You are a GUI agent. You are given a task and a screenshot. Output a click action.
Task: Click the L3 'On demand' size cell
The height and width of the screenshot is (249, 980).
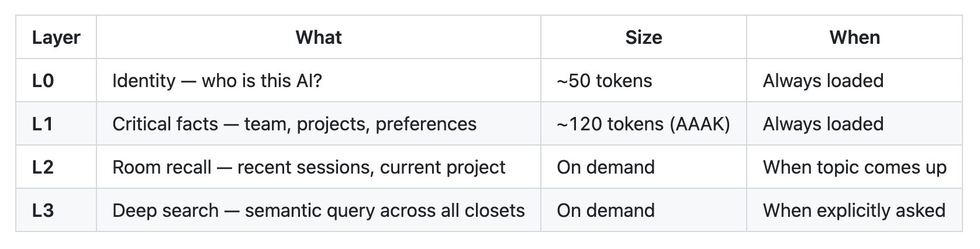606,210
